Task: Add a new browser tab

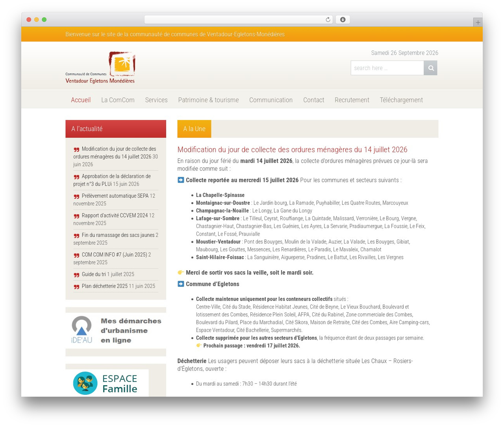Action: [478, 22]
